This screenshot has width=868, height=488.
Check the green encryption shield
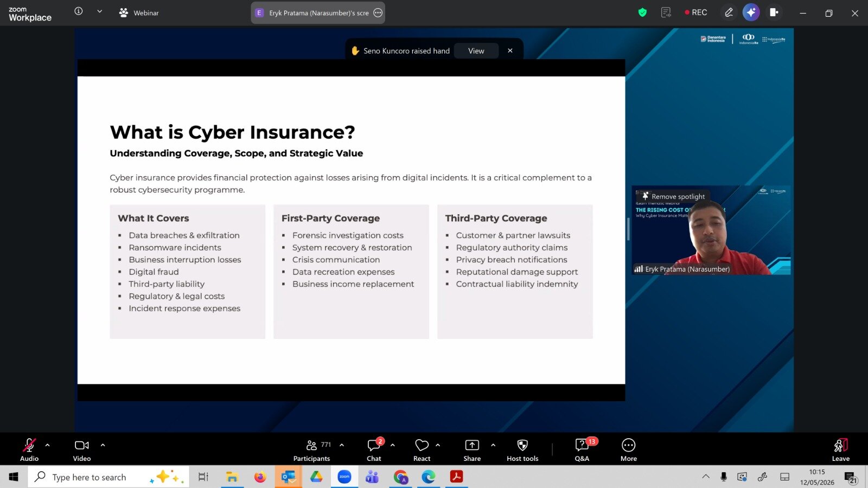tap(643, 12)
